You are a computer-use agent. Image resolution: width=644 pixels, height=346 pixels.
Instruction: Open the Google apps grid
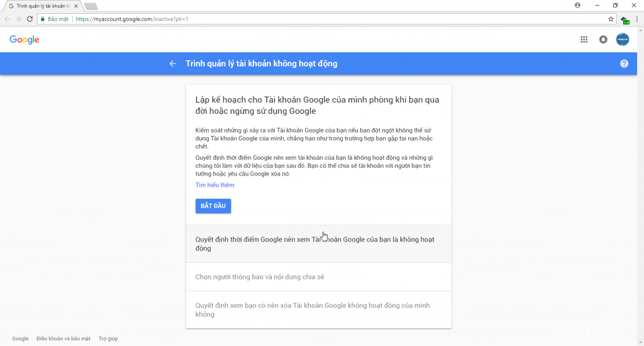584,40
